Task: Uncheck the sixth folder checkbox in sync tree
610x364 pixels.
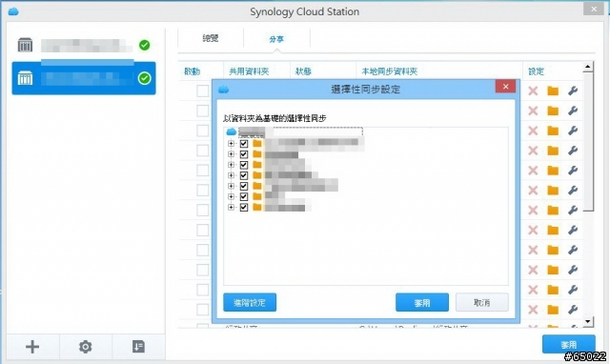Action: (244, 197)
